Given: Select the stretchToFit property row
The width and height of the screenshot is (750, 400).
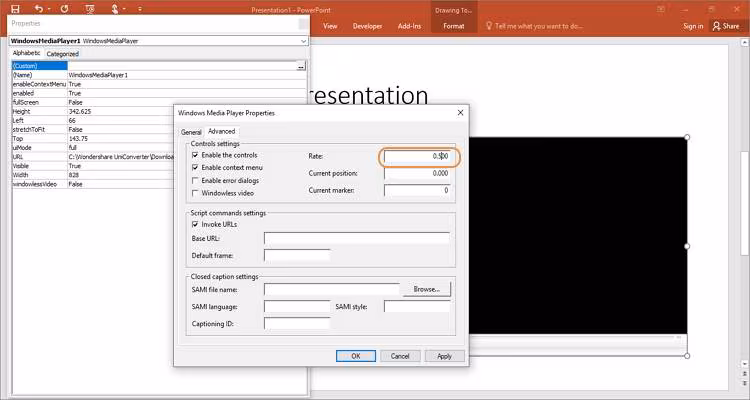Looking at the screenshot, I should click(x=93, y=130).
